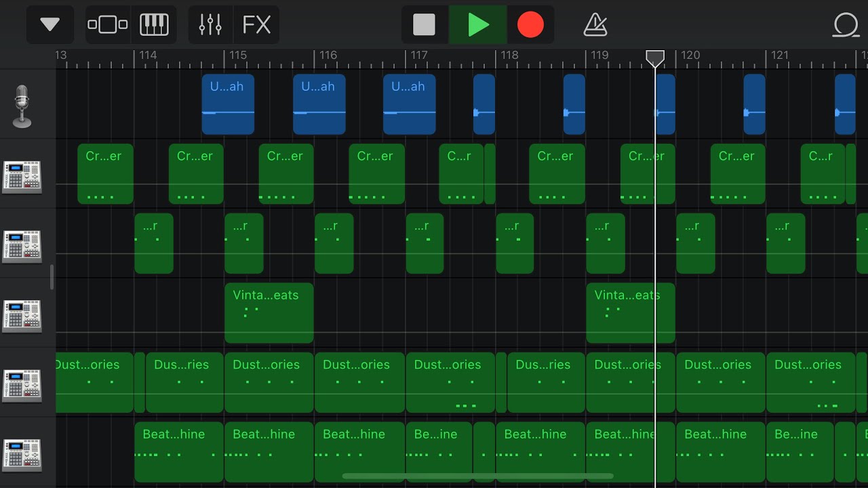Select Cr...er region between bars 116 and 117
868x488 pixels.
tap(376, 174)
